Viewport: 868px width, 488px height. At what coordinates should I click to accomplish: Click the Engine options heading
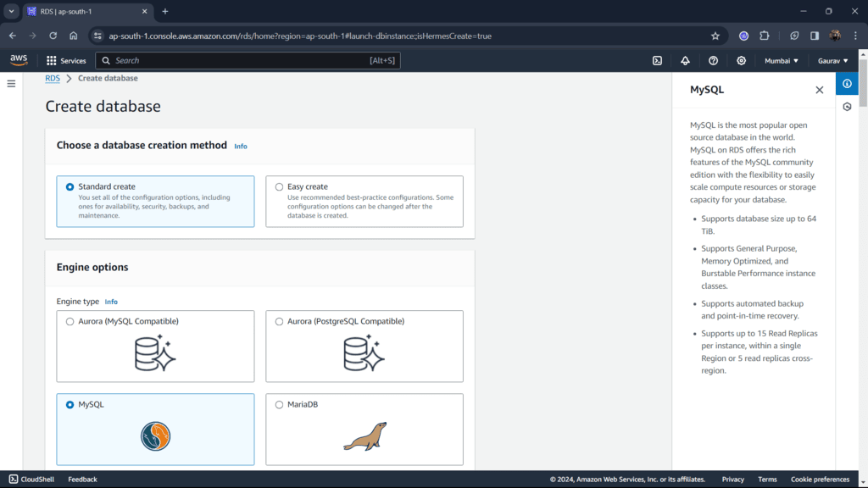coord(92,267)
